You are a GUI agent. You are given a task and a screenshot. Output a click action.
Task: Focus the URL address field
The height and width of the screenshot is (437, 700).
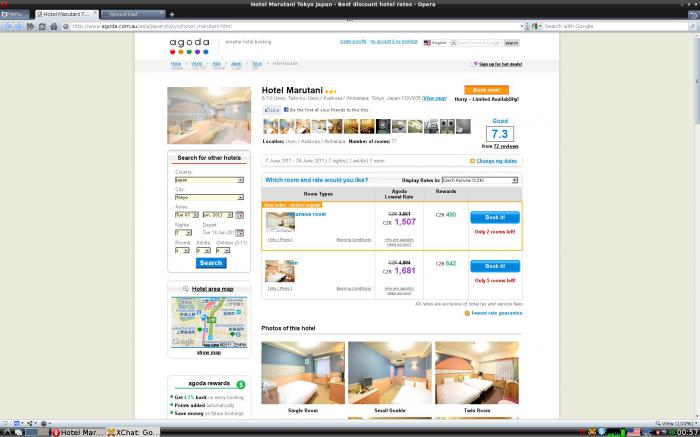pyautogui.click(x=295, y=26)
